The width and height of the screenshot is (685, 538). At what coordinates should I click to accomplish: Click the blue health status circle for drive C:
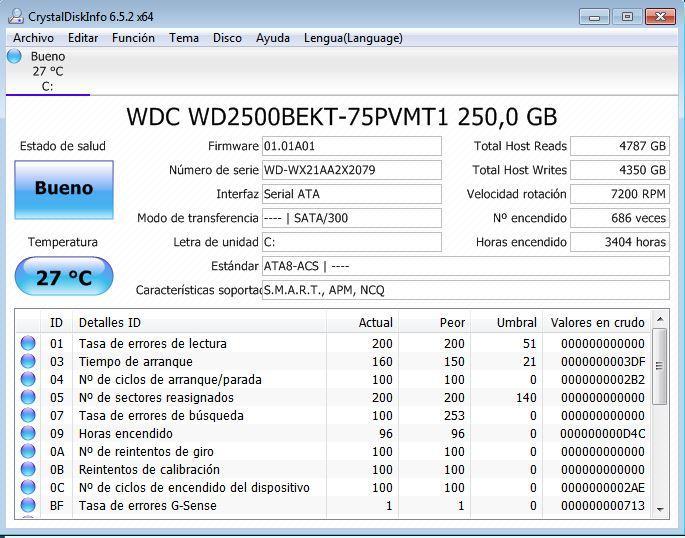14,56
